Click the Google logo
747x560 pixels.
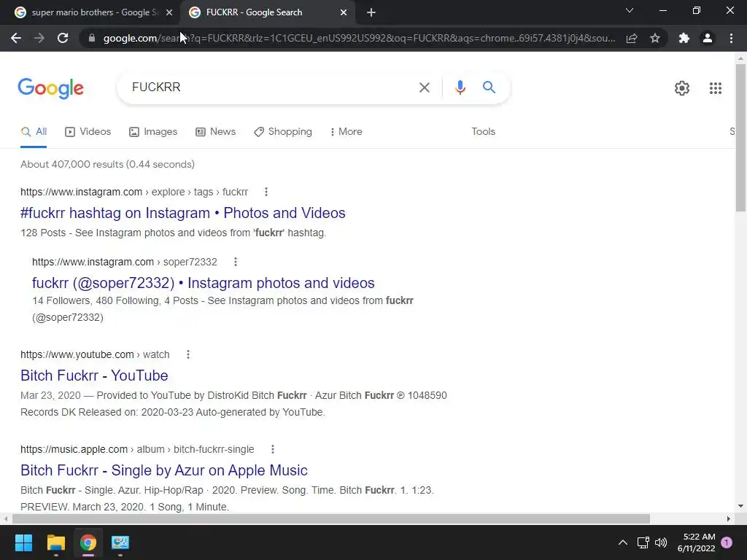(x=50, y=88)
